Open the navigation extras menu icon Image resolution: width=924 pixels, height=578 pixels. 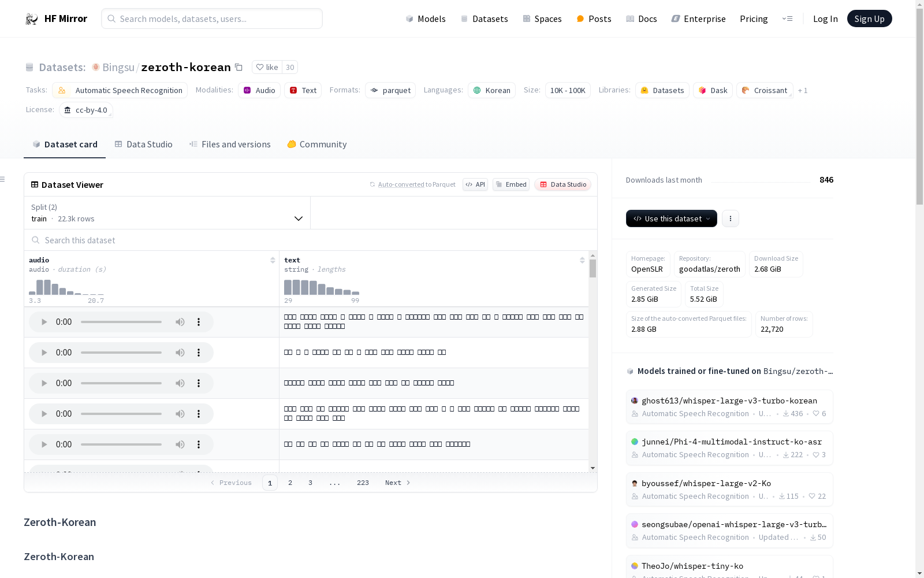(787, 18)
